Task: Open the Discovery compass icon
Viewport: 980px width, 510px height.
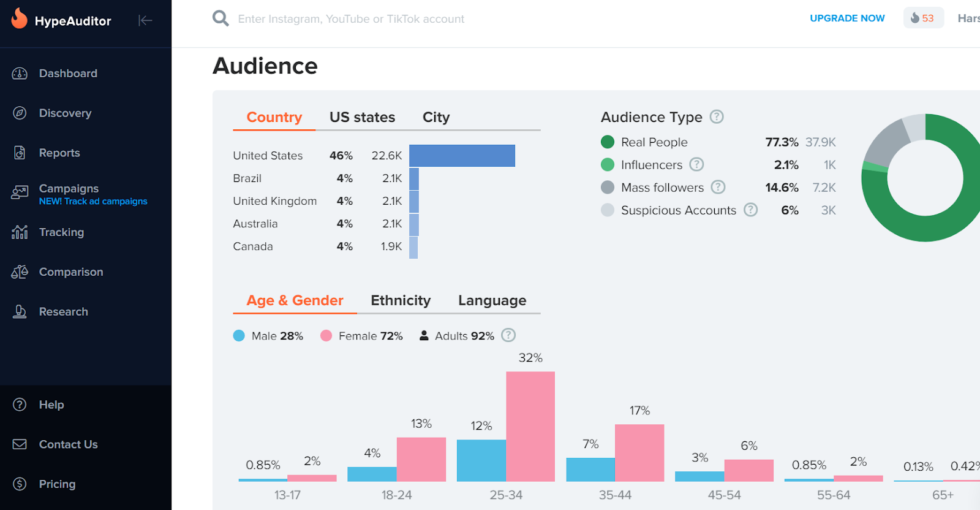Action: coord(20,113)
